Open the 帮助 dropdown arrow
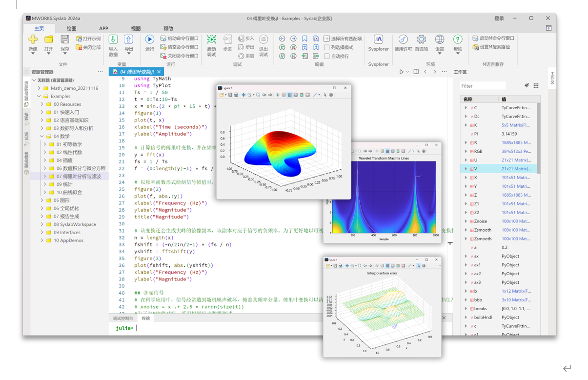 [x=458, y=54]
